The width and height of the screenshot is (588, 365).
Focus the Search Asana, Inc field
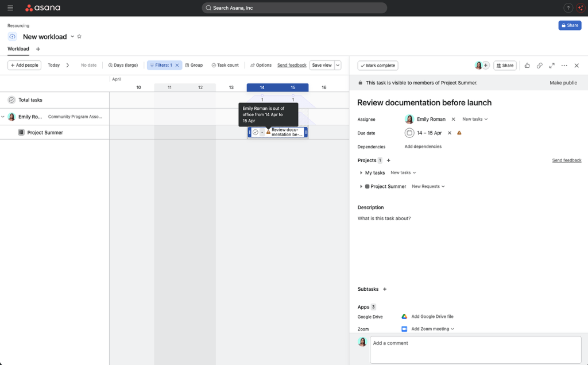pos(295,8)
